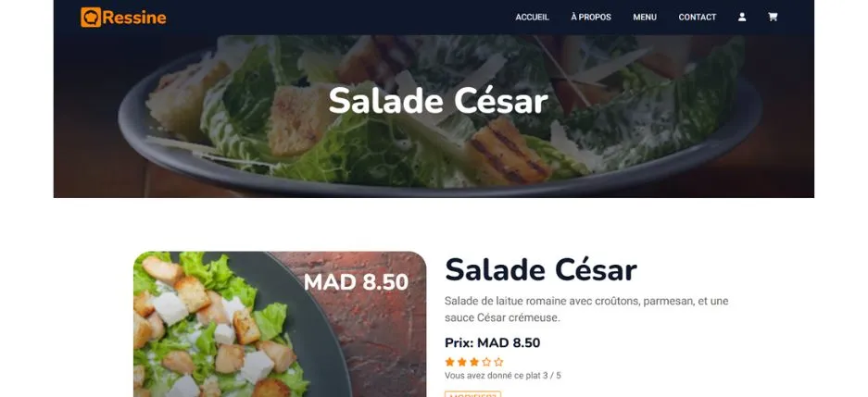Go to ACCUEIL page
This screenshot has width=868, height=397.
[532, 18]
